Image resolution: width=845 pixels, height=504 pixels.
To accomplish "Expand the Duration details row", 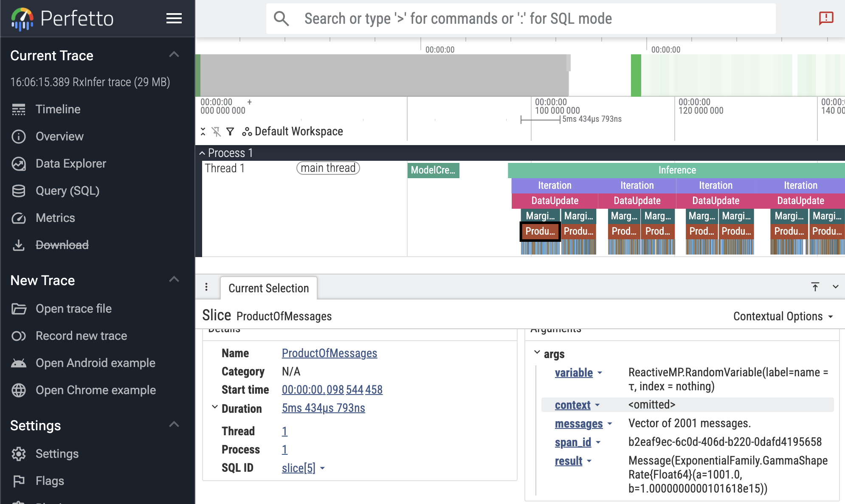I will 215,407.
